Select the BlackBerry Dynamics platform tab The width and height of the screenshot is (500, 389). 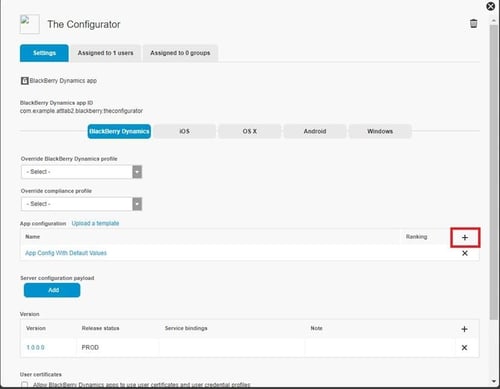pos(119,131)
